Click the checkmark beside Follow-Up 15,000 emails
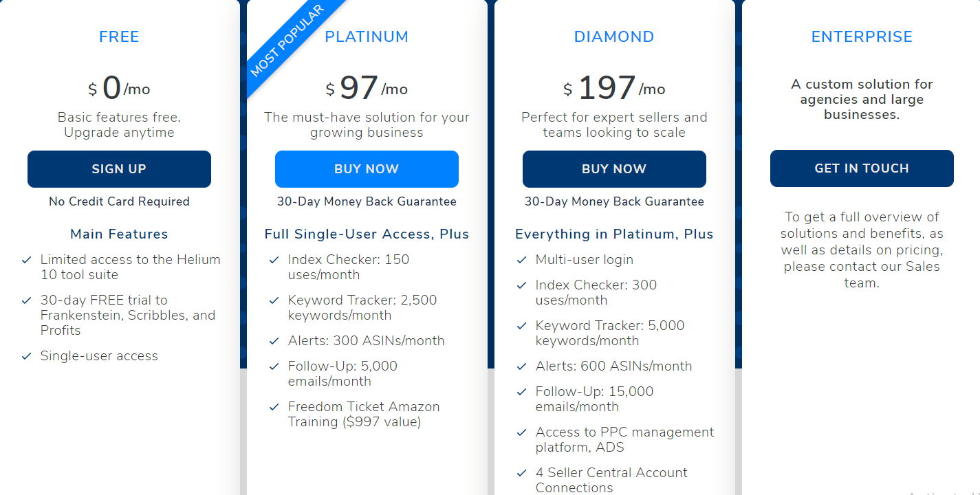 tap(521, 391)
